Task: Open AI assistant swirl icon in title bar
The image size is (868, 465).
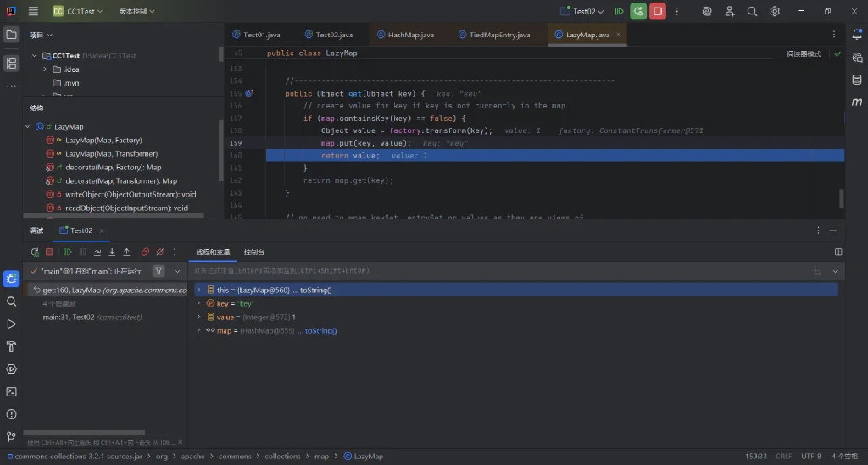Action: pyautogui.click(x=707, y=11)
